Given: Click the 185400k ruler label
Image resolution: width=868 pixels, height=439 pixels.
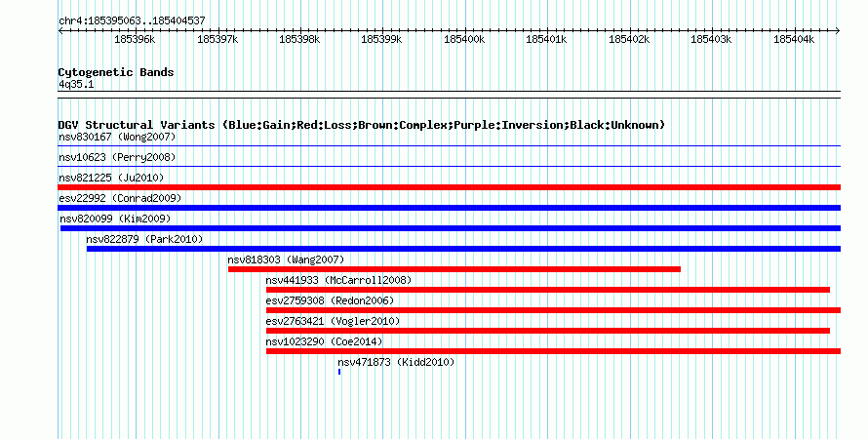Looking at the screenshot, I should (464, 39).
